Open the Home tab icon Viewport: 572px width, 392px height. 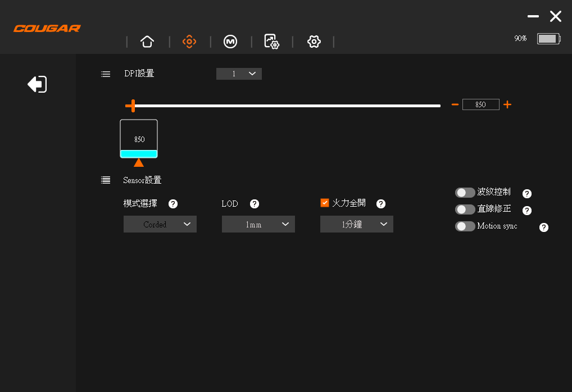[x=147, y=42]
